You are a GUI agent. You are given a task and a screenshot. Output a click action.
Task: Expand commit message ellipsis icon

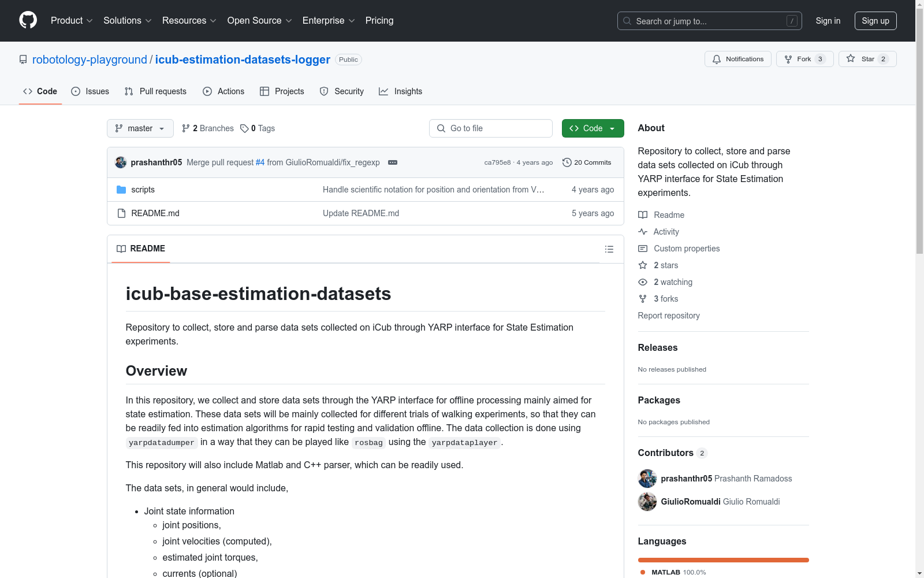[393, 162]
